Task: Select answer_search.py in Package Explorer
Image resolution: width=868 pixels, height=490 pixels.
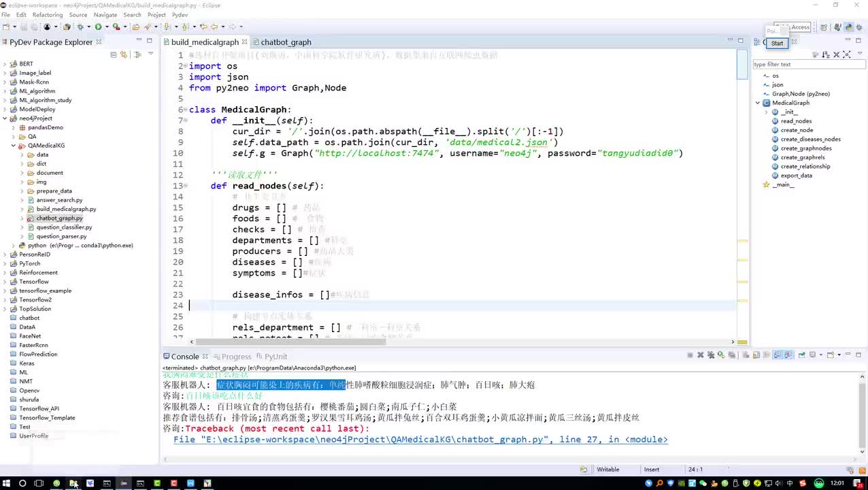Action: (x=59, y=200)
